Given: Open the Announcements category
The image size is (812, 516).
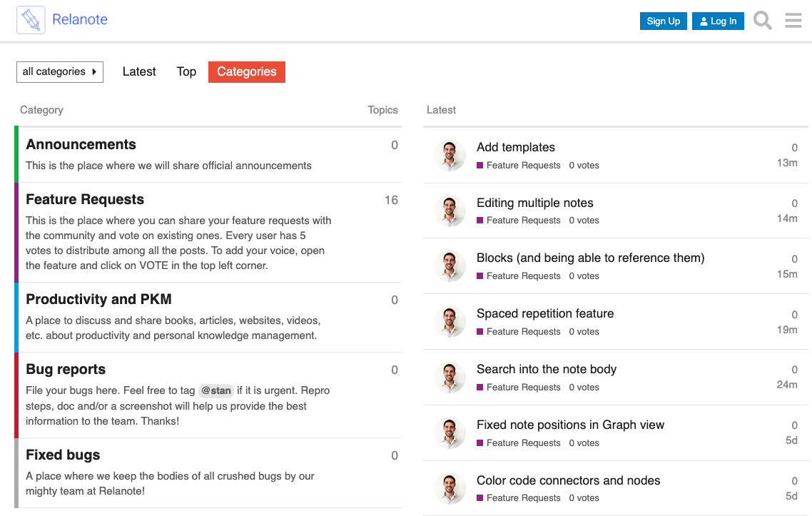Looking at the screenshot, I should coord(81,145).
